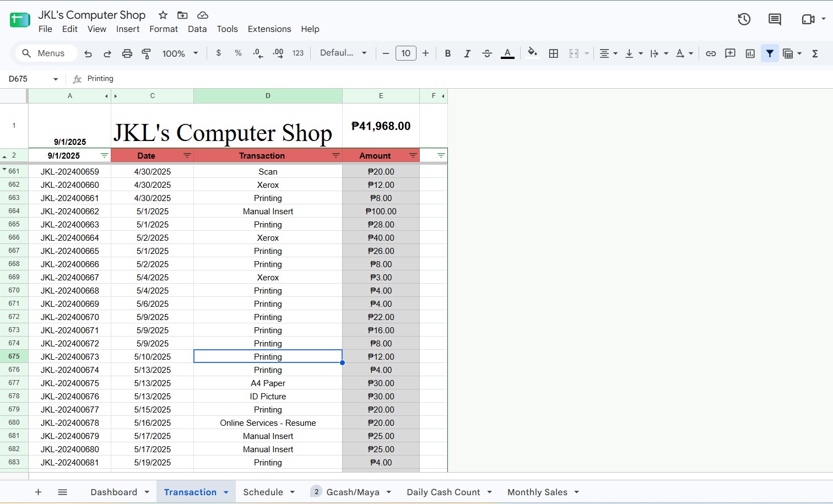Viewport: 833px width, 504px height.
Task: Open the fill color picker
Action: [532, 53]
